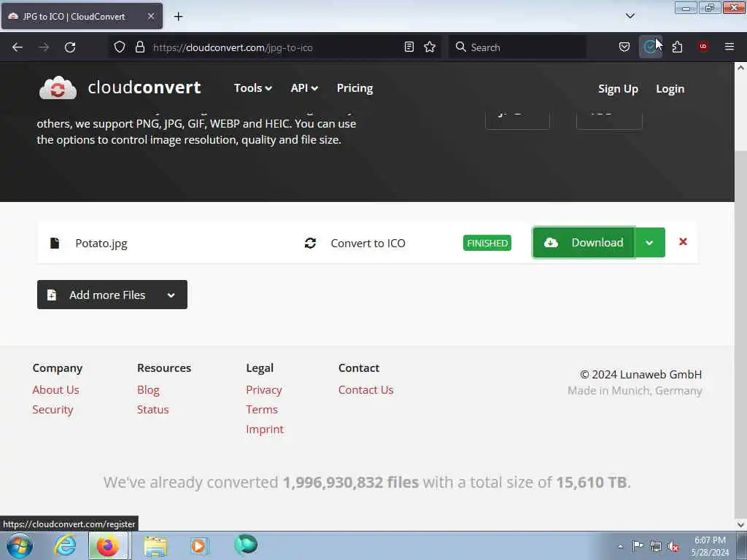Remove Potato.jpg with the red X
Image resolution: width=747 pixels, height=560 pixels.
coord(683,241)
